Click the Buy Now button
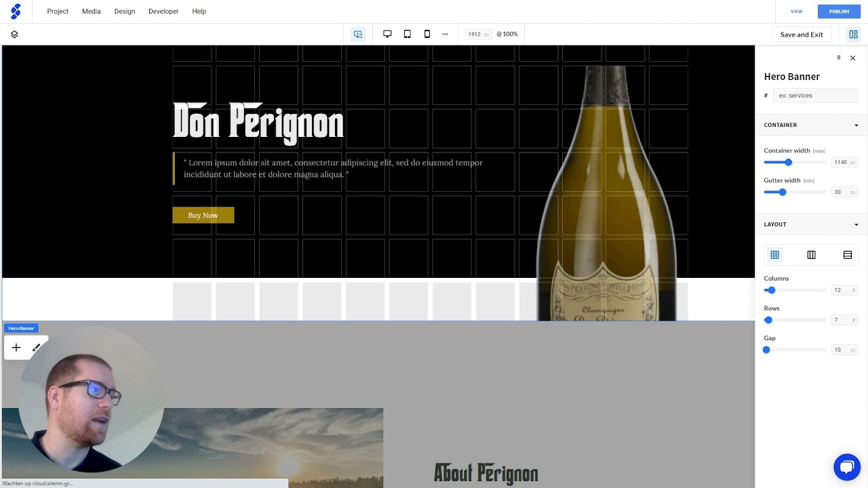The height and width of the screenshot is (488, 868). pos(203,216)
